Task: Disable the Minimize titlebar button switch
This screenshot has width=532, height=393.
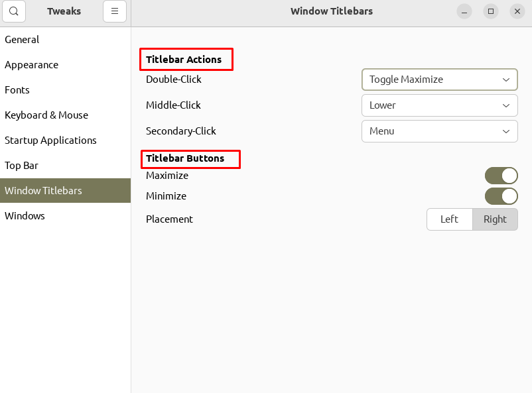Action: (501, 196)
